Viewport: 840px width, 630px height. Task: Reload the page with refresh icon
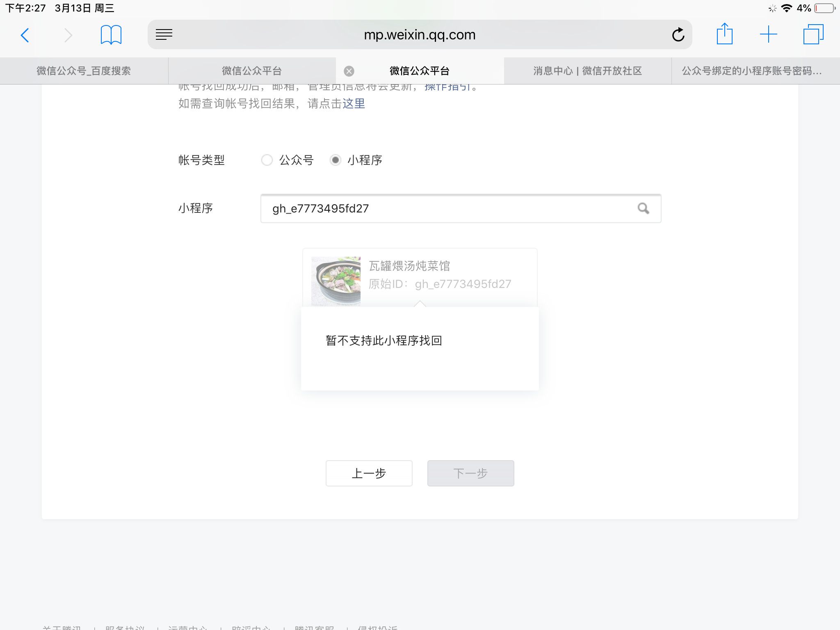678,35
